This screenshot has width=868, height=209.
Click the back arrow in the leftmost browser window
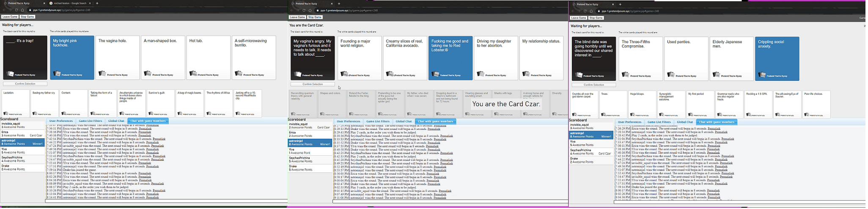pyautogui.click(x=3, y=10)
